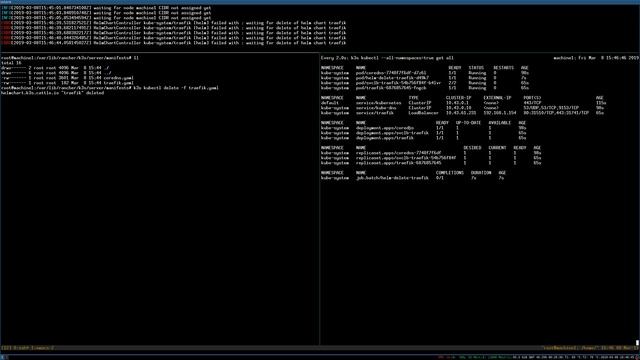Screen dimensions: 640x360
Task: Click the 'k3s kubectl delete -f traefik.yaml' command
Action: coord(176,88)
